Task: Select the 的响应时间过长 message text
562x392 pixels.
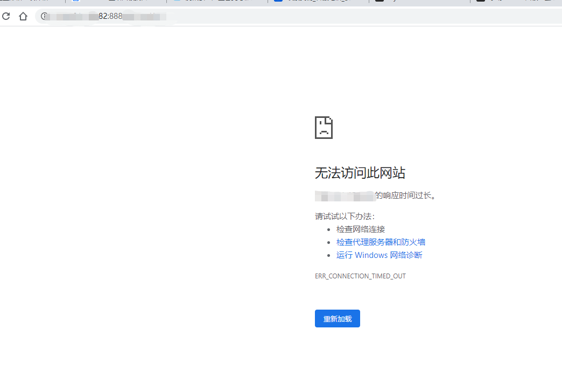Action: pyautogui.click(x=405, y=195)
